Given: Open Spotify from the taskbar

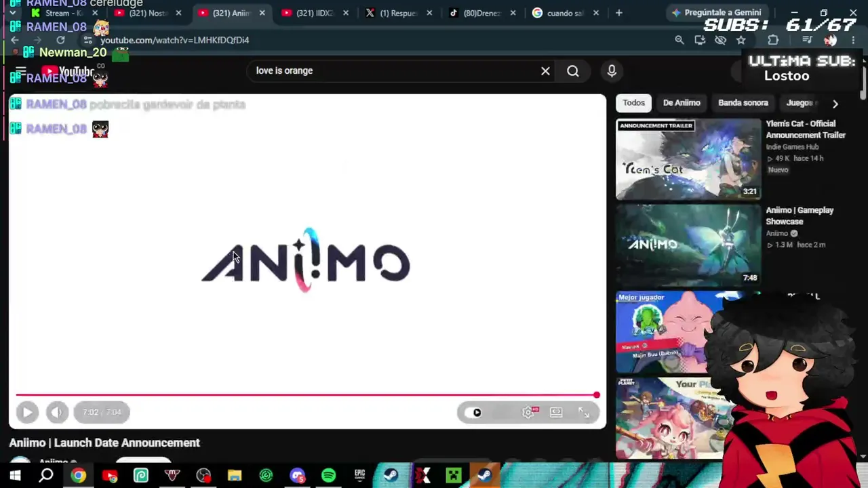Looking at the screenshot, I should [328, 475].
